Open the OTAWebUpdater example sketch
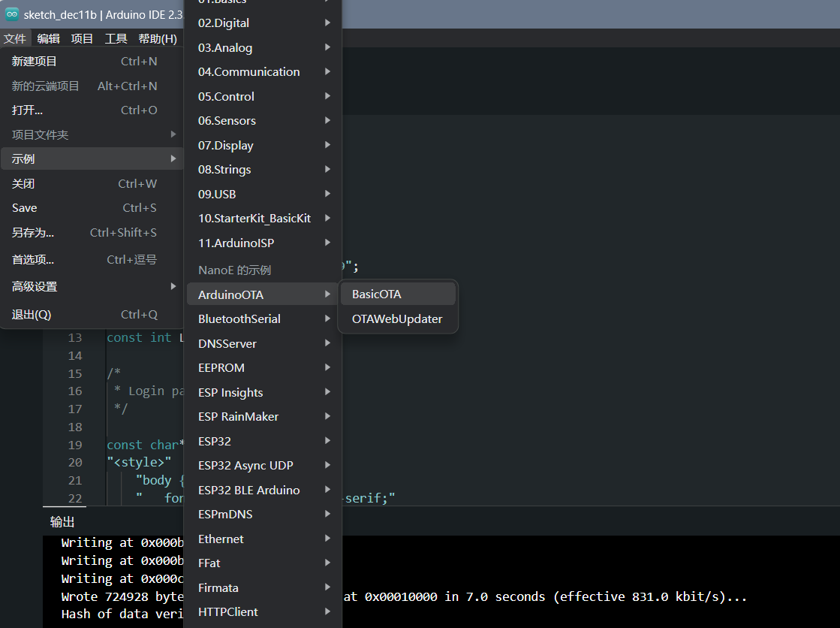The image size is (840, 628). coord(398,319)
